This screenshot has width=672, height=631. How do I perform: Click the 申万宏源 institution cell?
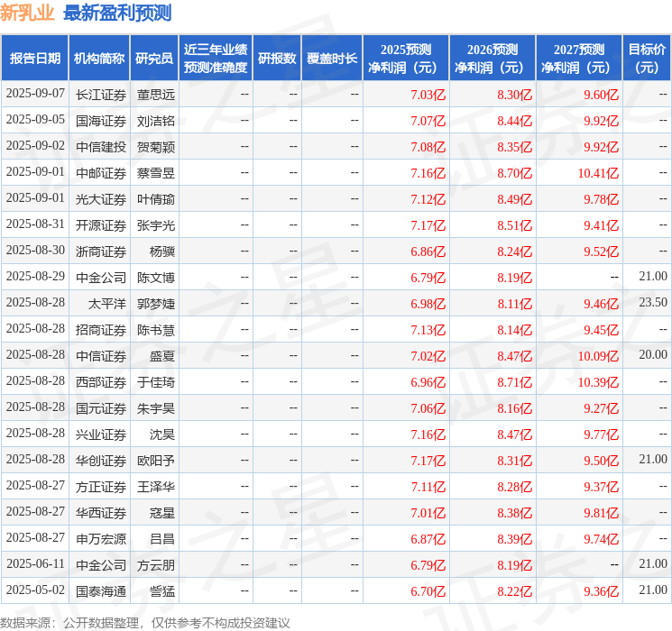point(101,539)
